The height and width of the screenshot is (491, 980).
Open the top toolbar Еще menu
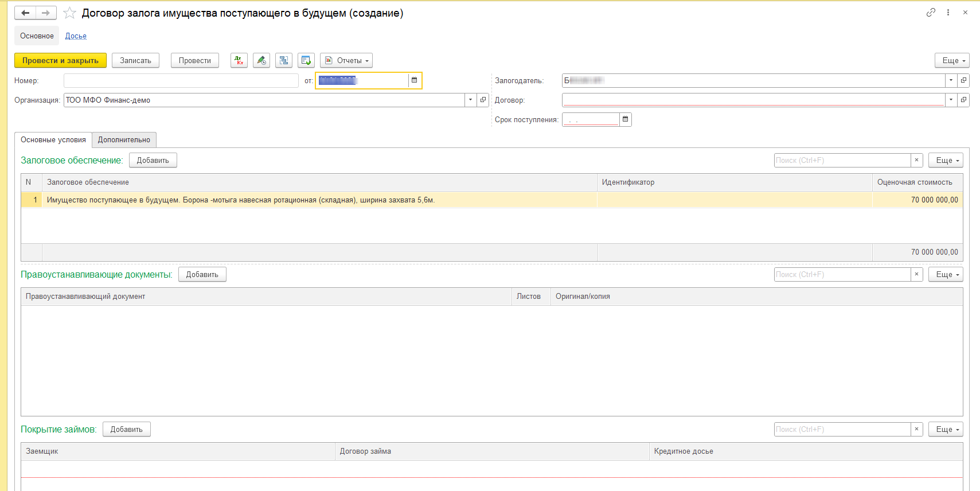952,60
